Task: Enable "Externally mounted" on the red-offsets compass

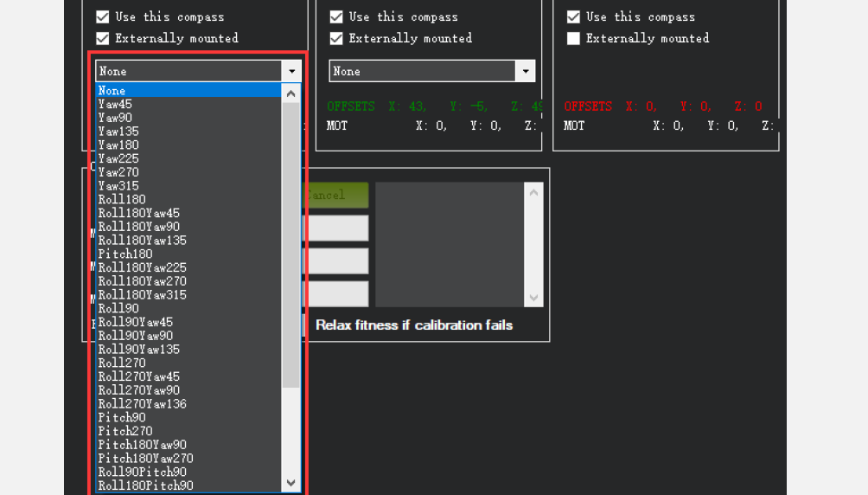Action: click(573, 38)
